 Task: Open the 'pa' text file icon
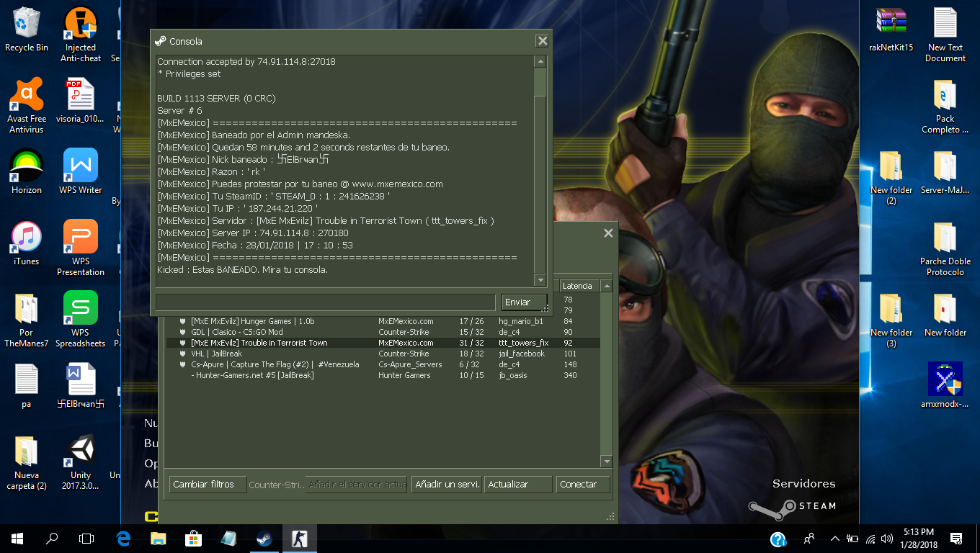pyautogui.click(x=27, y=386)
